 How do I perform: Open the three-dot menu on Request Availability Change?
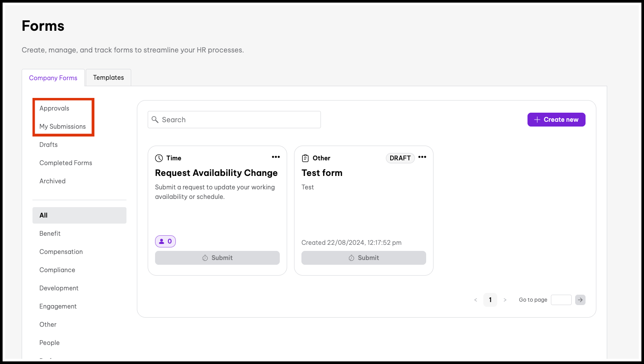(276, 157)
